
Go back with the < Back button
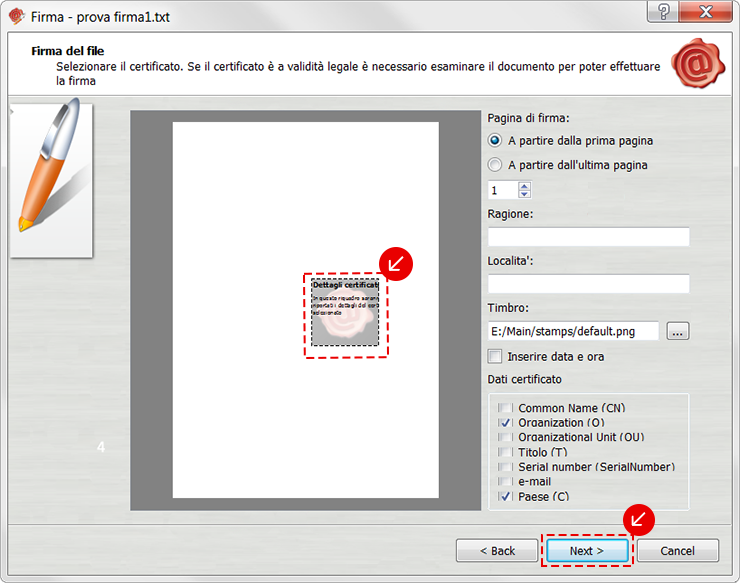coord(497,551)
